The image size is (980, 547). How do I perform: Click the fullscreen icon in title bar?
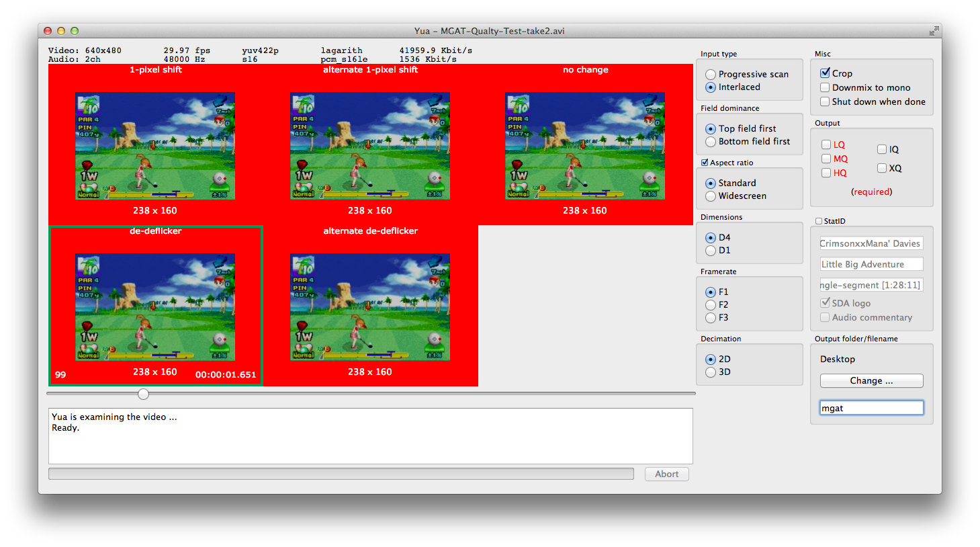click(x=934, y=31)
